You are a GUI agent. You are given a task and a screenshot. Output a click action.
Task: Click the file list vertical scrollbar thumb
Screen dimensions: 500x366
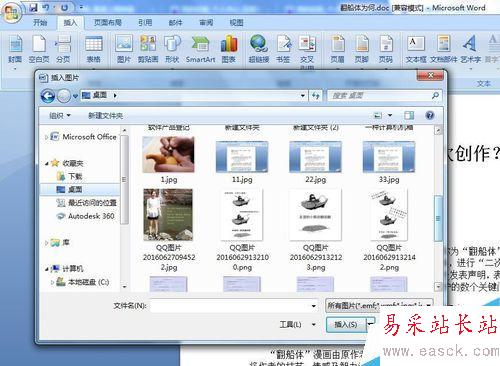tap(438, 219)
